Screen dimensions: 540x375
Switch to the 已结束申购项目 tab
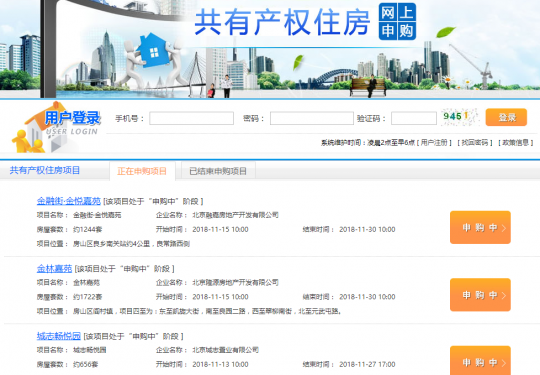click(x=218, y=171)
